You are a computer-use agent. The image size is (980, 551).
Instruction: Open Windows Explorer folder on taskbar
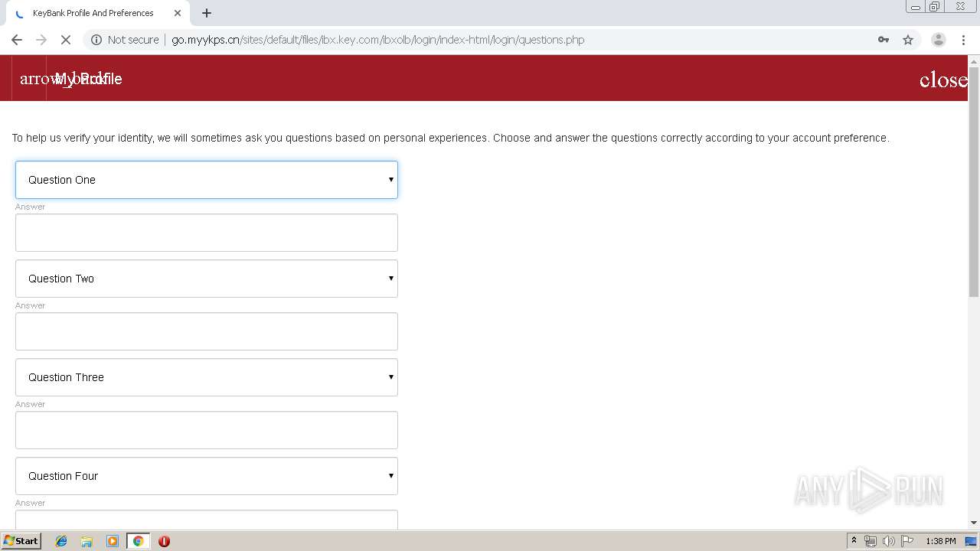87,541
